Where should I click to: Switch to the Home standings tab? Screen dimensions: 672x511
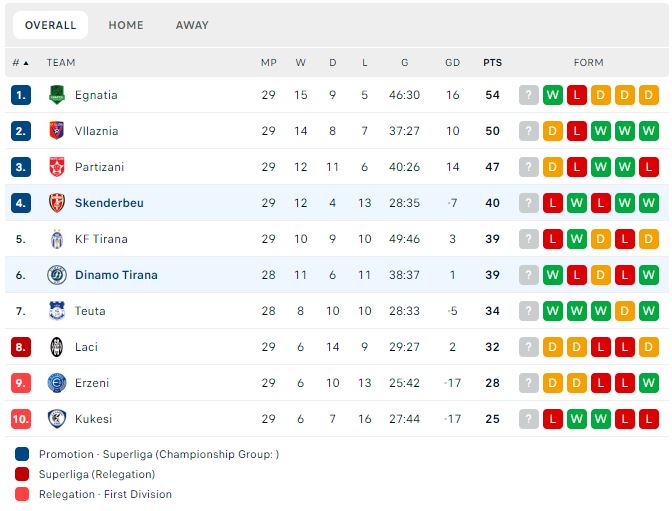pyautogui.click(x=126, y=25)
